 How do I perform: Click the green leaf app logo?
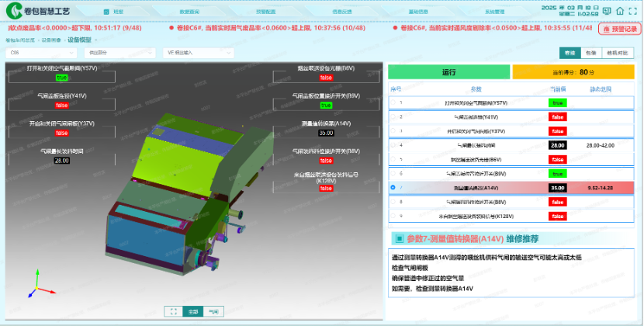point(15,11)
